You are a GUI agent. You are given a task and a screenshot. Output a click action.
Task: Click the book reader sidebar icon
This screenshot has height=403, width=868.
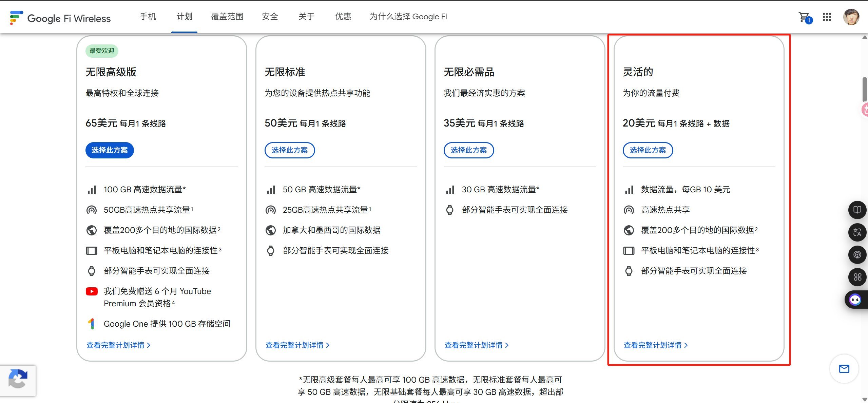click(x=857, y=210)
